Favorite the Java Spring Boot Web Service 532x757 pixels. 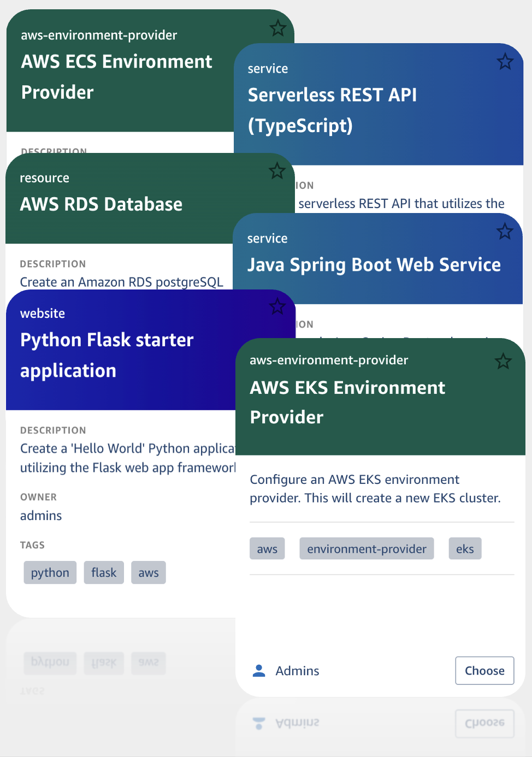[504, 232]
